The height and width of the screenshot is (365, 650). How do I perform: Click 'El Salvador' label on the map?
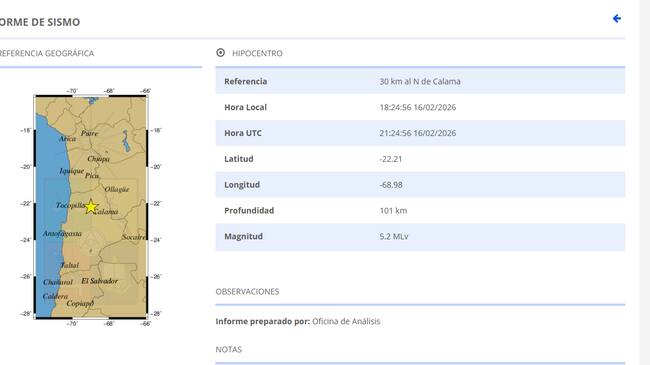99,281
